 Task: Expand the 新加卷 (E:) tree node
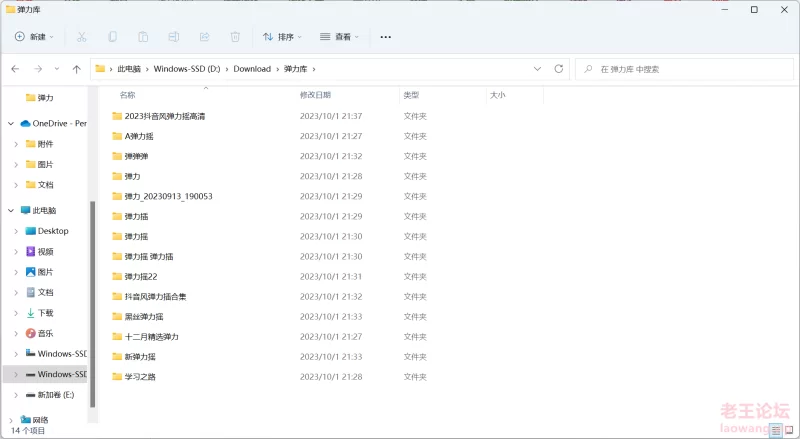pos(16,395)
